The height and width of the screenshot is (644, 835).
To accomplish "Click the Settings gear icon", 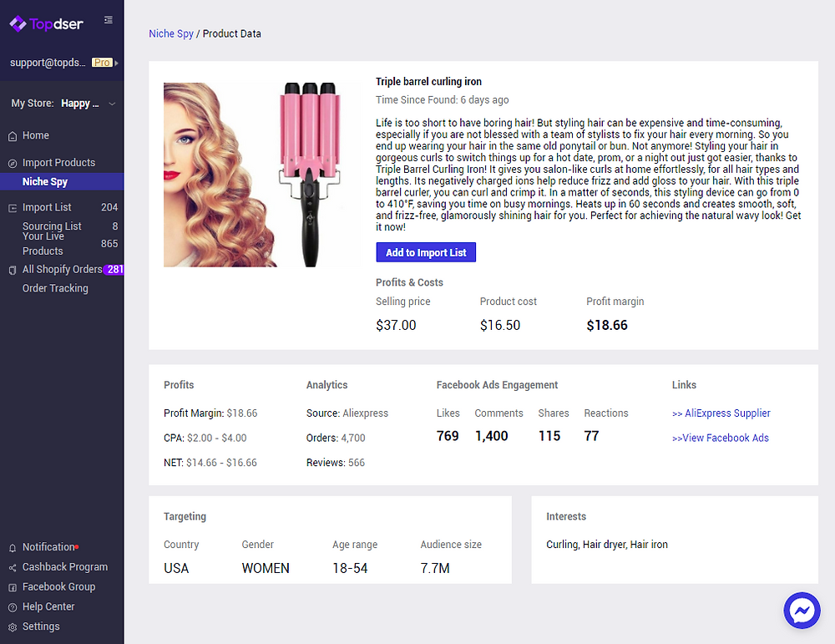I will tap(13, 627).
